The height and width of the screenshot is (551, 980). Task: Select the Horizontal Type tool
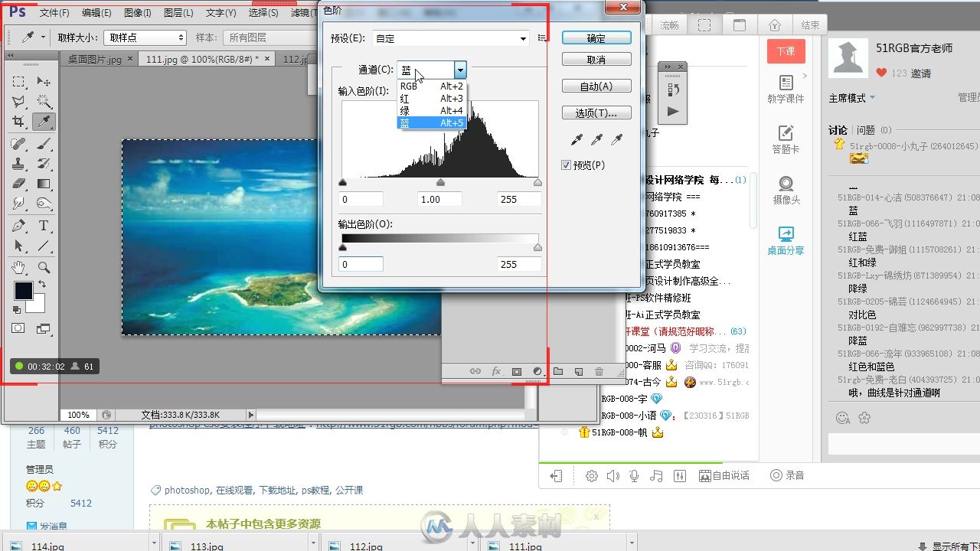(44, 226)
